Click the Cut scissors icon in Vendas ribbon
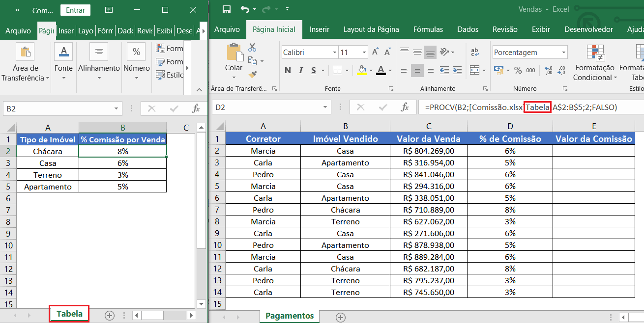The width and height of the screenshot is (644, 323). (x=252, y=48)
